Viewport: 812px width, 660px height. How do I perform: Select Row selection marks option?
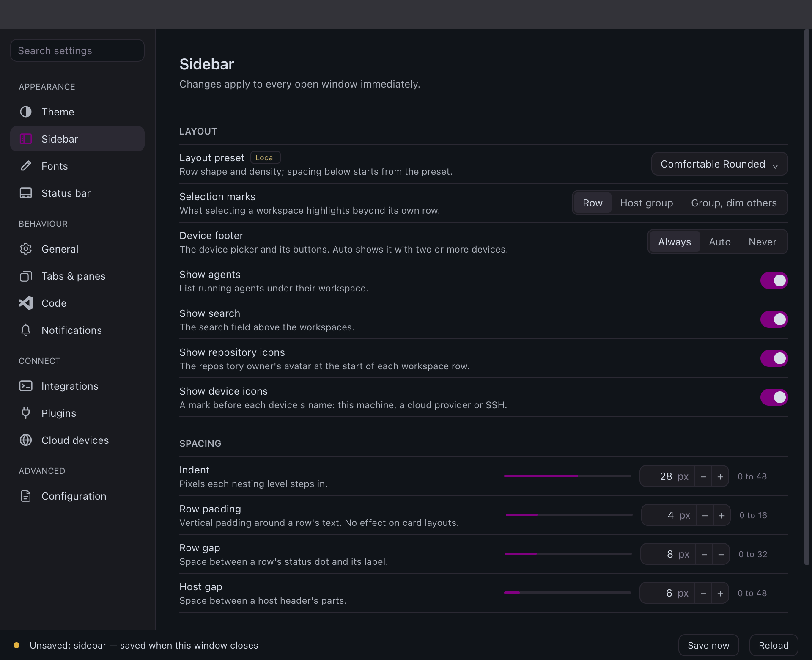click(593, 203)
